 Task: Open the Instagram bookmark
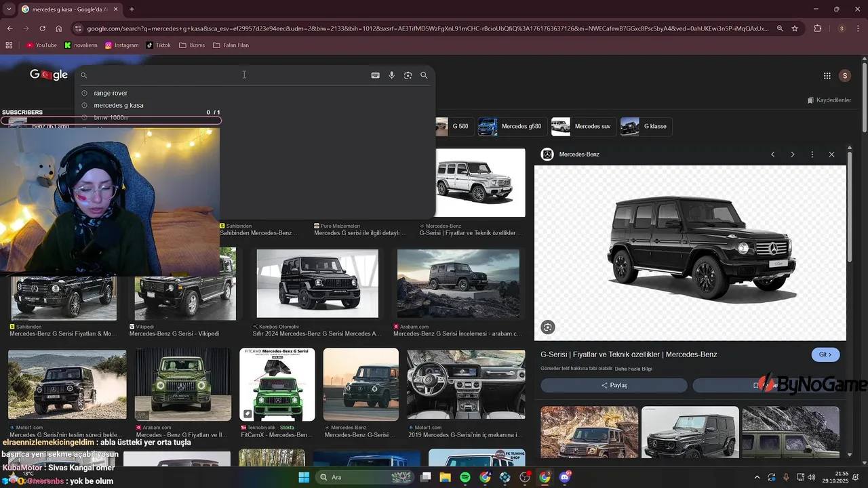(x=121, y=45)
